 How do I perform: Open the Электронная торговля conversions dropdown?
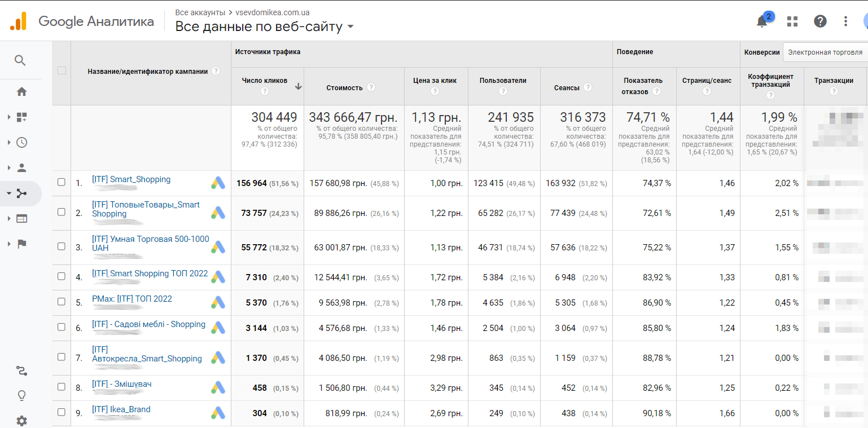(x=825, y=52)
